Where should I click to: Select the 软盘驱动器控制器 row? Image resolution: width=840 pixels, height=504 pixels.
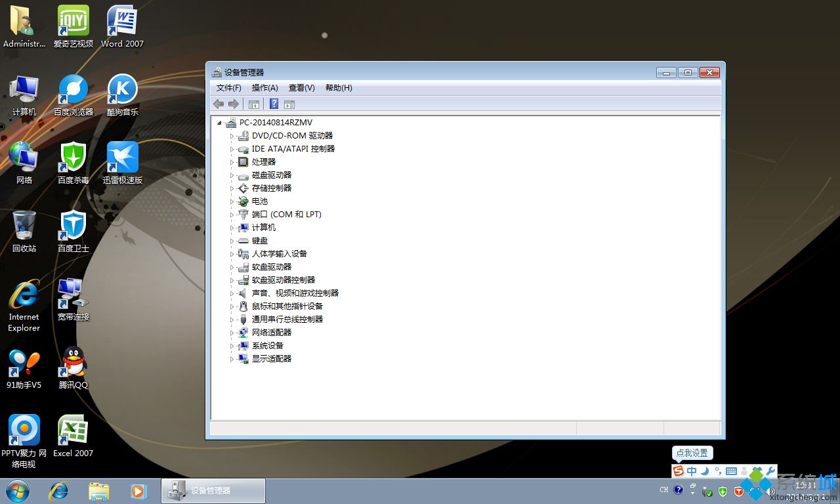point(276,280)
